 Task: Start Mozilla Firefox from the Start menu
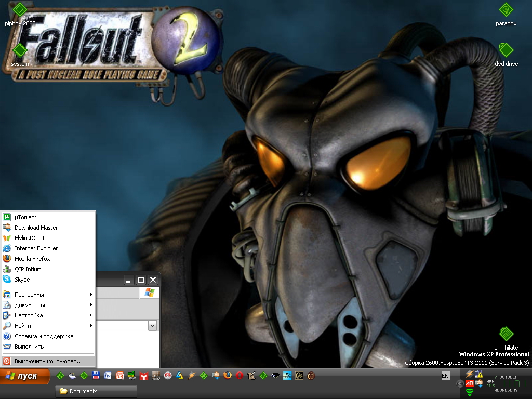48,259
